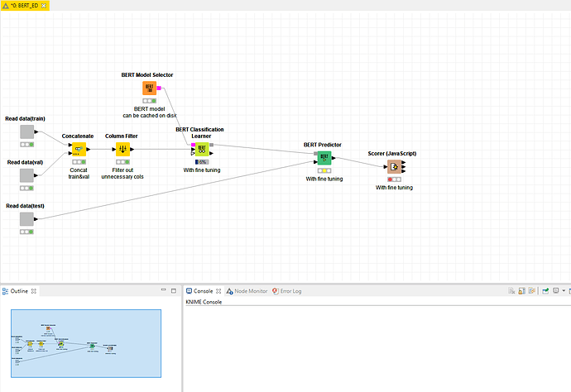Switch to the BERT_ED workflow tab
Screen dimensions: 571x392
click(x=24, y=6)
